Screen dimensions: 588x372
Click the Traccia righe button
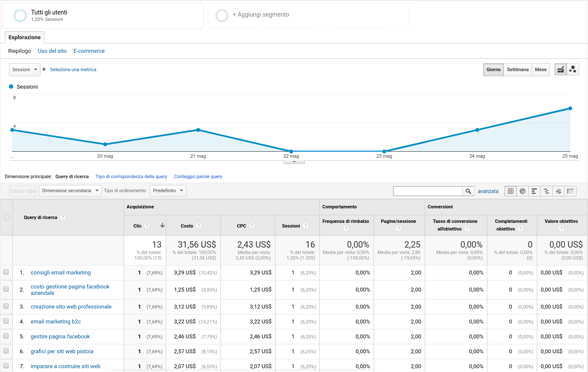(x=23, y=191)
